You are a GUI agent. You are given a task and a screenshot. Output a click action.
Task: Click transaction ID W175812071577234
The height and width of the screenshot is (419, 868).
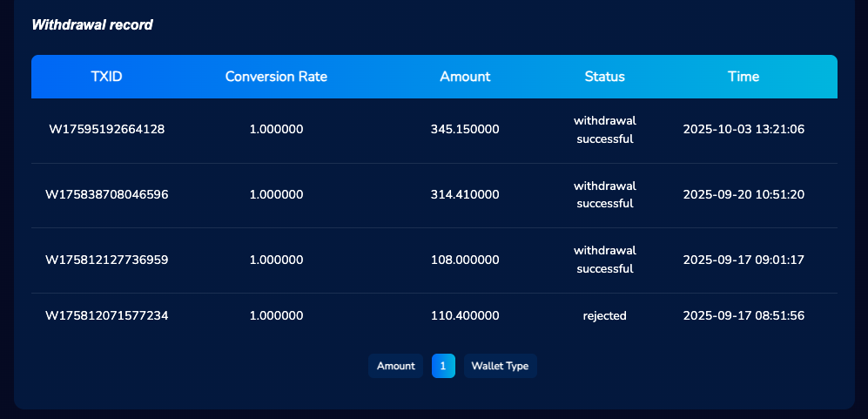click(106, 315)
